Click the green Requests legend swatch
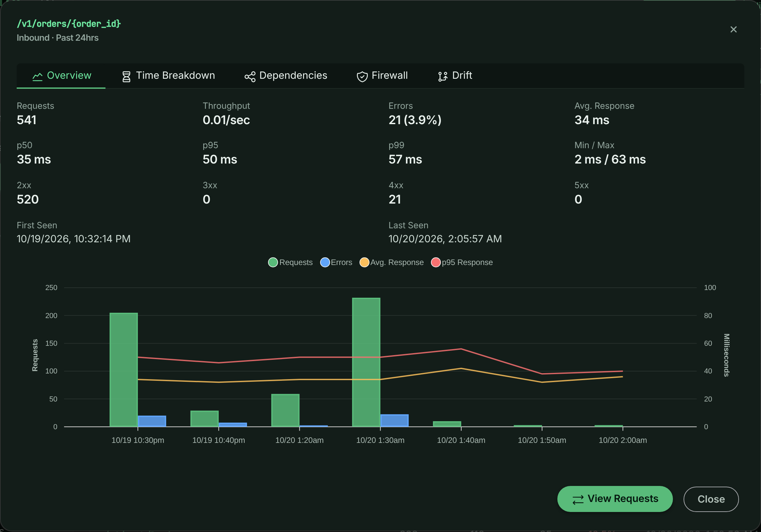The image size is (761, 532). tap(273, 262)
